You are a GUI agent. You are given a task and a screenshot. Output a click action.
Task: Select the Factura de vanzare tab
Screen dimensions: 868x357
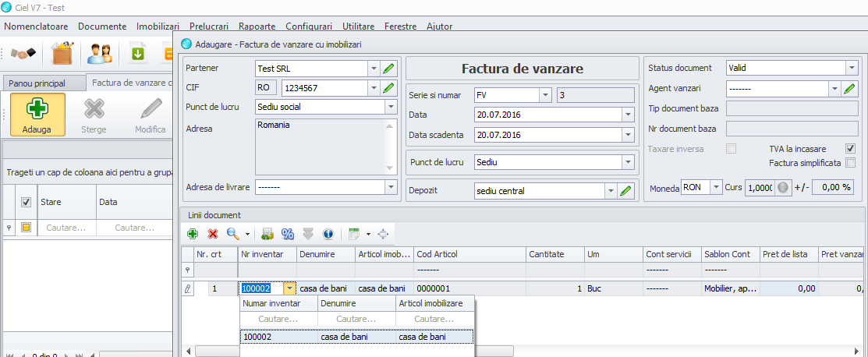(131, 83)
